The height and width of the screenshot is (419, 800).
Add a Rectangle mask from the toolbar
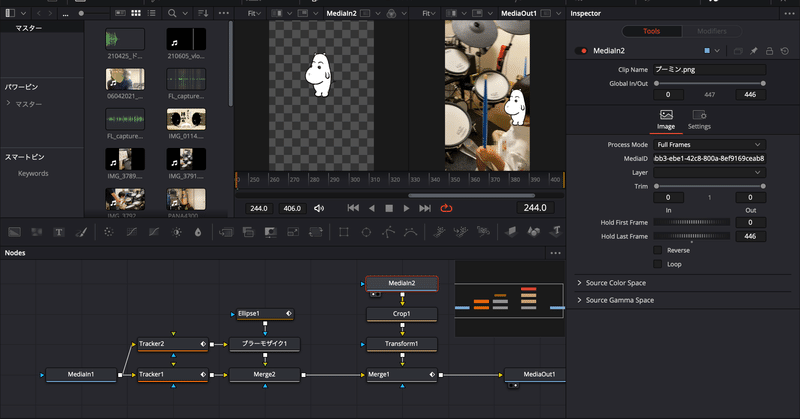pyautogui.click(x=343, y=232)
